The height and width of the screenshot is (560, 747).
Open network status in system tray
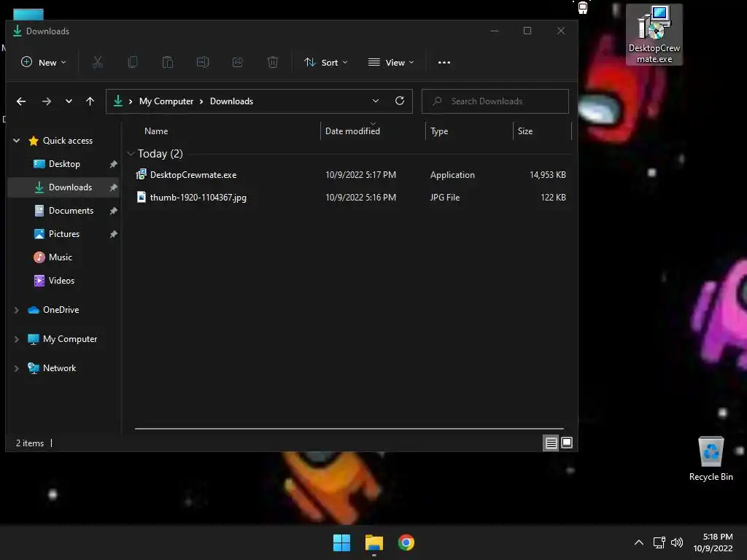point(659,542)
